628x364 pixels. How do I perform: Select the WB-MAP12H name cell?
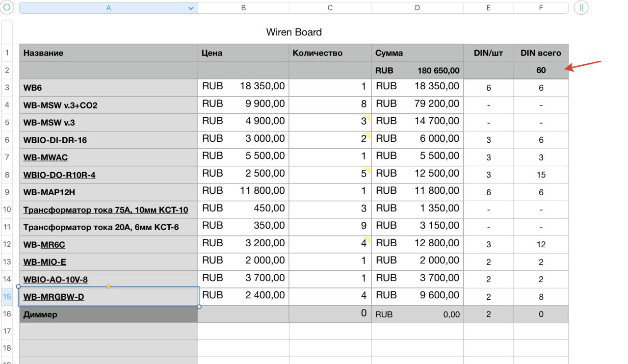(x=109, y=192)
